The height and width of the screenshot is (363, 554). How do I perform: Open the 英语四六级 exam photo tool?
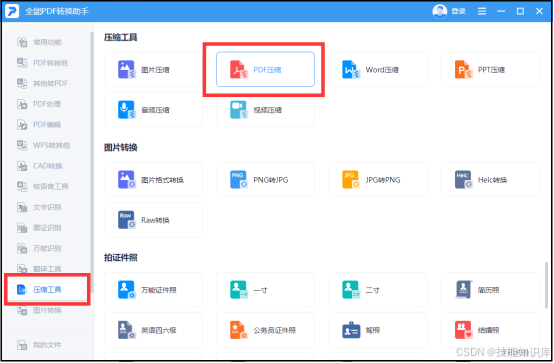(153, 330)
